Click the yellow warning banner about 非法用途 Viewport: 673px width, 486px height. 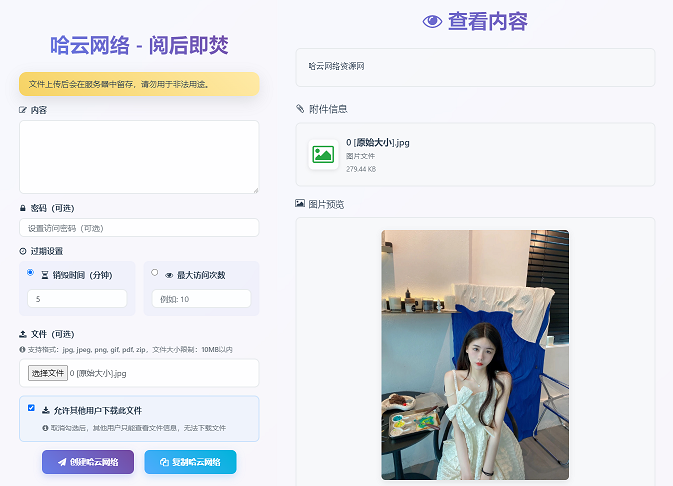pyautogui.click(x=139, y=84)
